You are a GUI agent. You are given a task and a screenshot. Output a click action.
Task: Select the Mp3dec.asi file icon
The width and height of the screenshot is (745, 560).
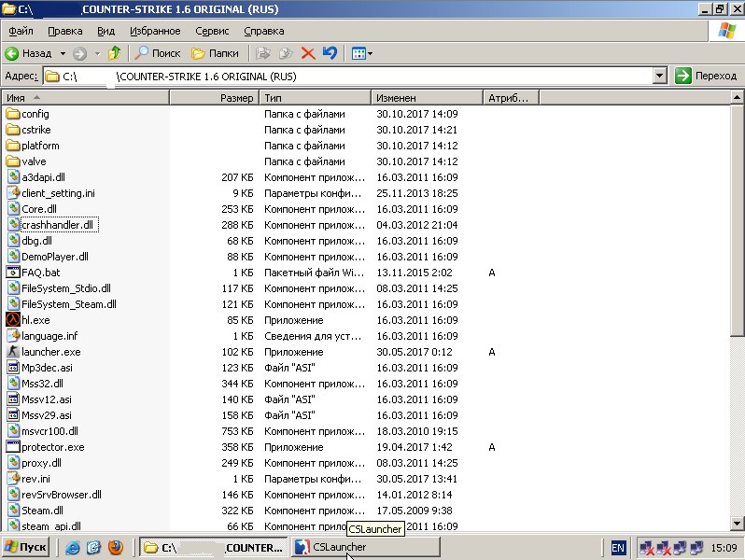(13, 368)
